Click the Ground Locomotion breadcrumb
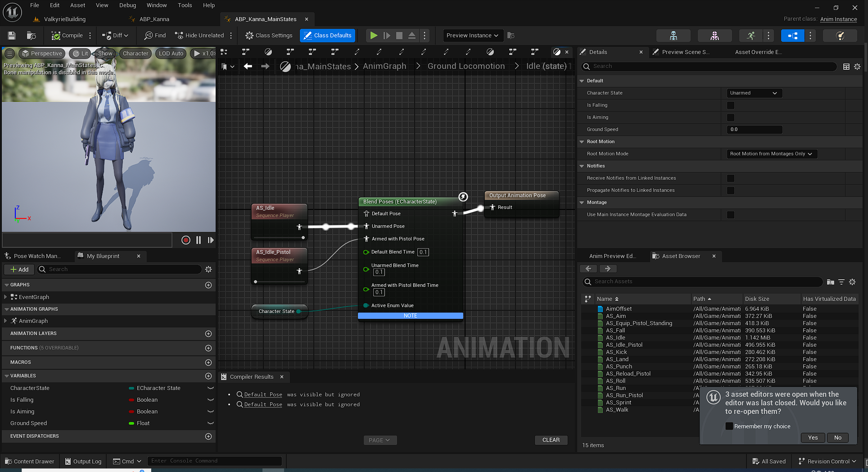This screenshot has width=868, height=472. 466,66
